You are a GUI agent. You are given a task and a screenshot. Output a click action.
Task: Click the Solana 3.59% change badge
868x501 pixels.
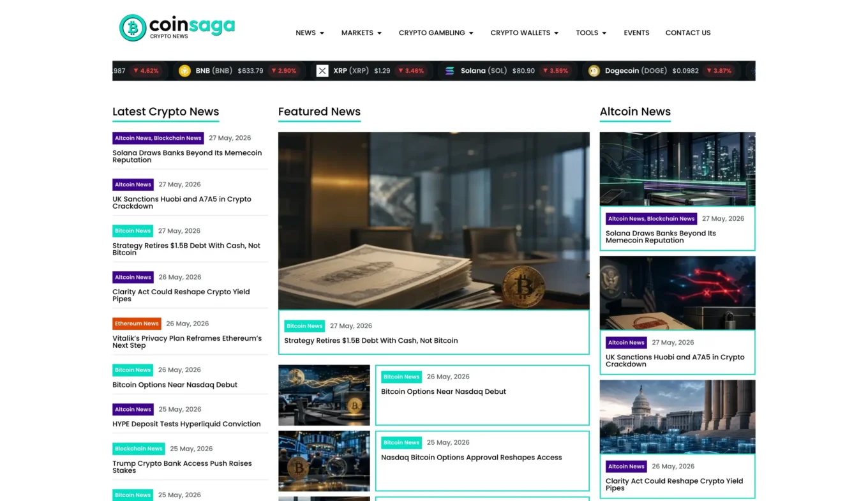pyautogui.click(x=556, y=71)
